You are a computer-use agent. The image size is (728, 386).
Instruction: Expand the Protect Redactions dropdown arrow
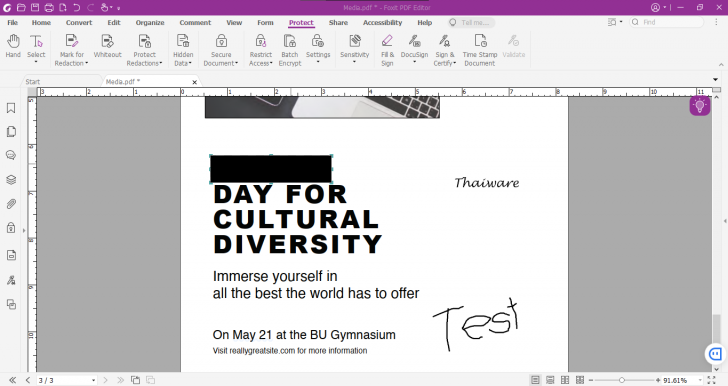[161, 63]
